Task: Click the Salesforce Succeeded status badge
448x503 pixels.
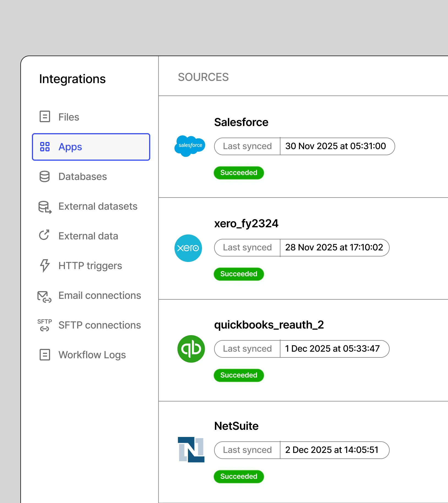Action: point(239,173)
